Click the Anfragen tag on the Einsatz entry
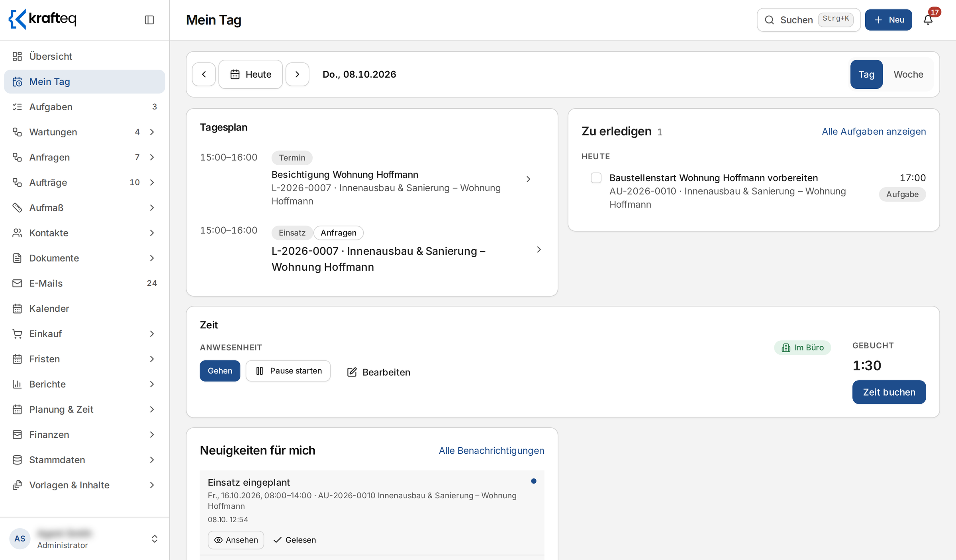 click(339, 233)
